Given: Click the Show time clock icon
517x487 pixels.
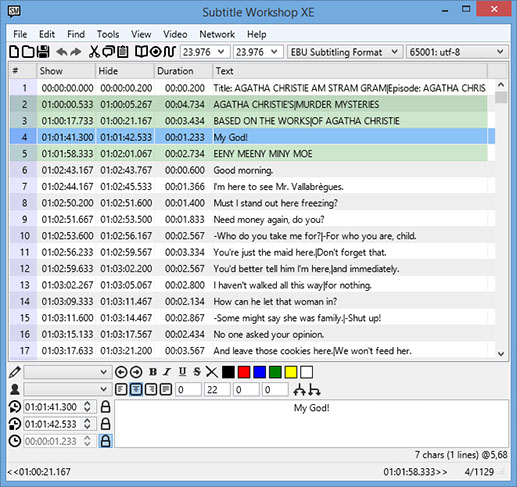Looking at the screenshot, I should click(x=15, y=407).
